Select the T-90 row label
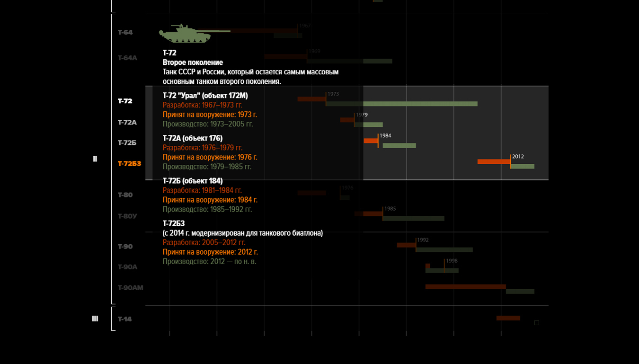Viewport: 639px width, 364px height. point(125,246)
